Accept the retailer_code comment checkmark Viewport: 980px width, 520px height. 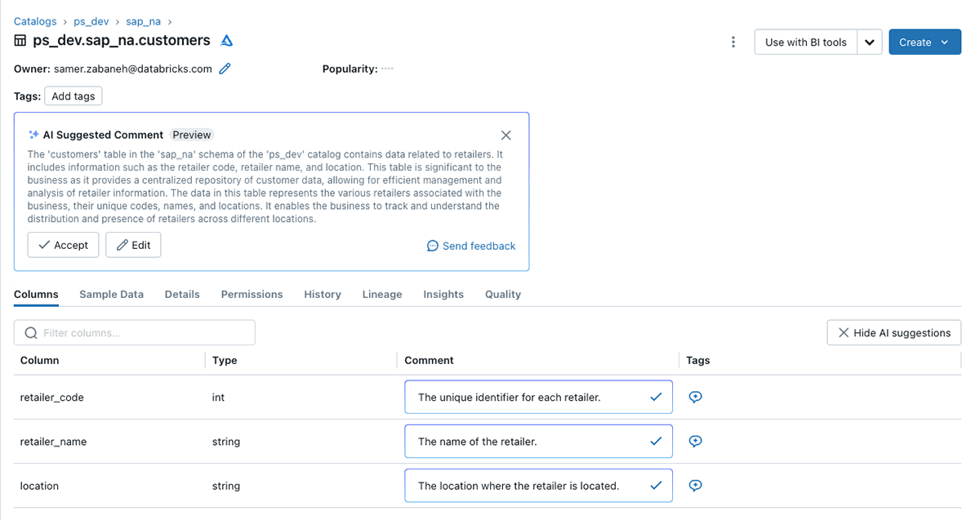tap(655, 398)
